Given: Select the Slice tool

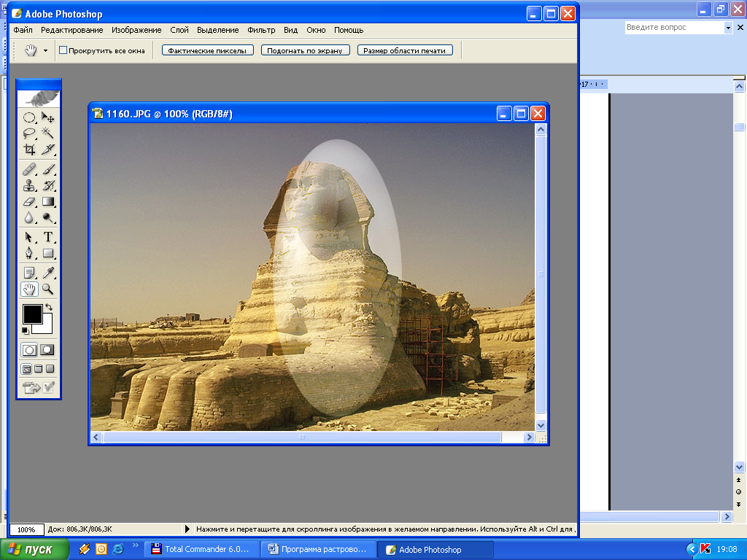Looking at the screenshot, I should pos(47,149).
